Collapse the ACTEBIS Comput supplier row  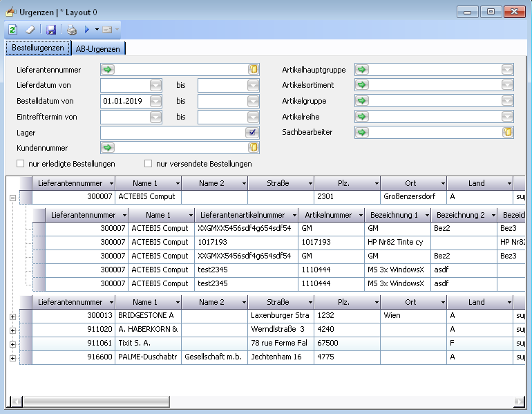tap(12, 197)
